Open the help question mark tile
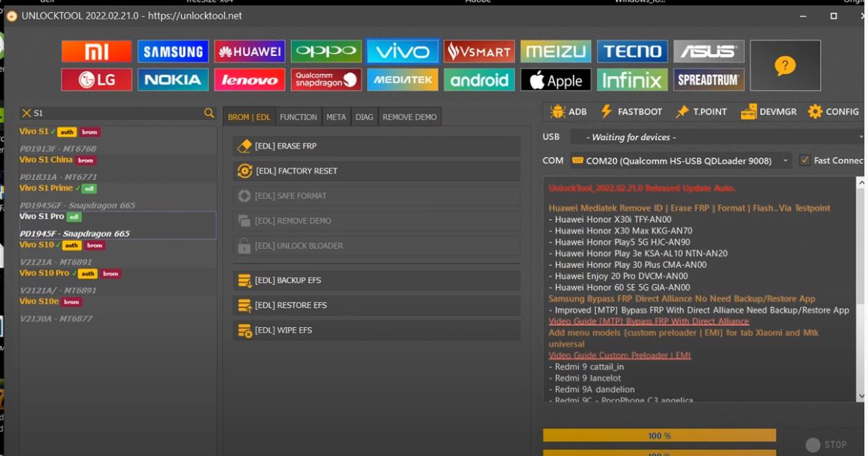Image resolution: width=868 pixels, height=456 pixels. [785, 65]
